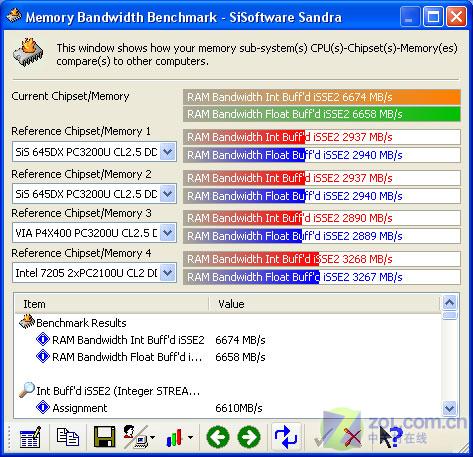The width and height of the screenshot is (473, 457).
Task: Open the options table icon in bottom toolbar
Action: point(30,437)
